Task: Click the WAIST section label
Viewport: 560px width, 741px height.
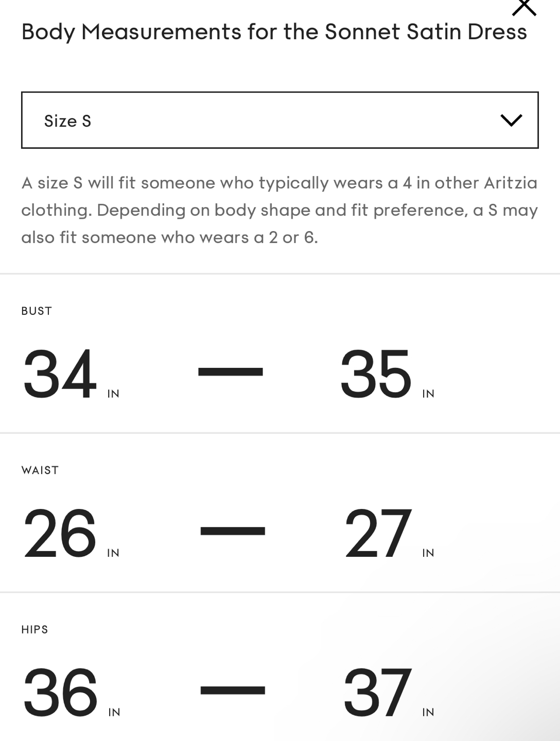Action: click(x=40, y=470)
